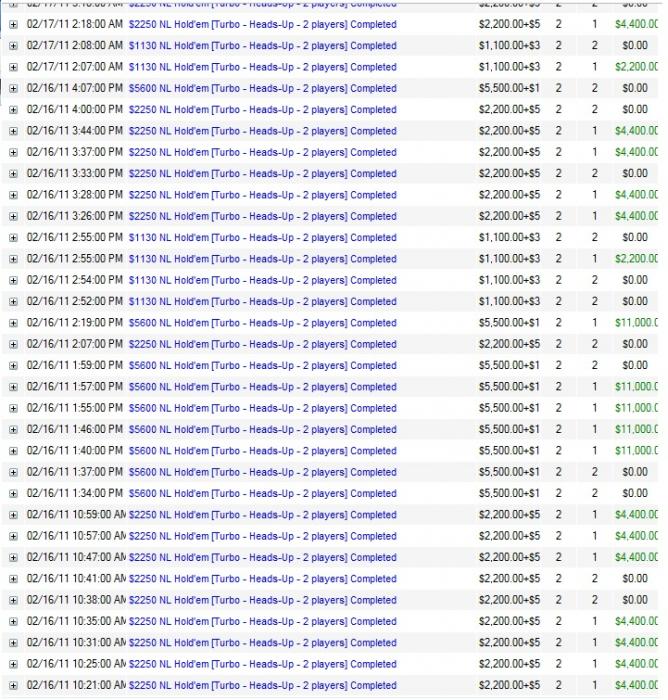668x700 pixels.
Task: Click the $5,500.00+$1 buy-in in the 1:59:00 PM row
Action: [x=509, y=365]
